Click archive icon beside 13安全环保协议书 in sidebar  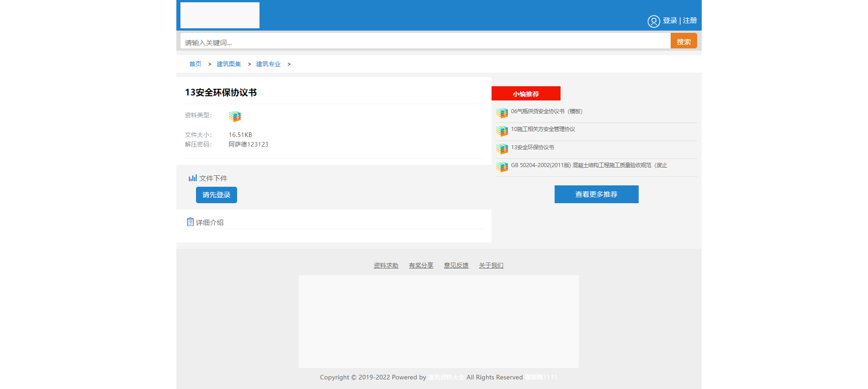click(x=502, y=149)
